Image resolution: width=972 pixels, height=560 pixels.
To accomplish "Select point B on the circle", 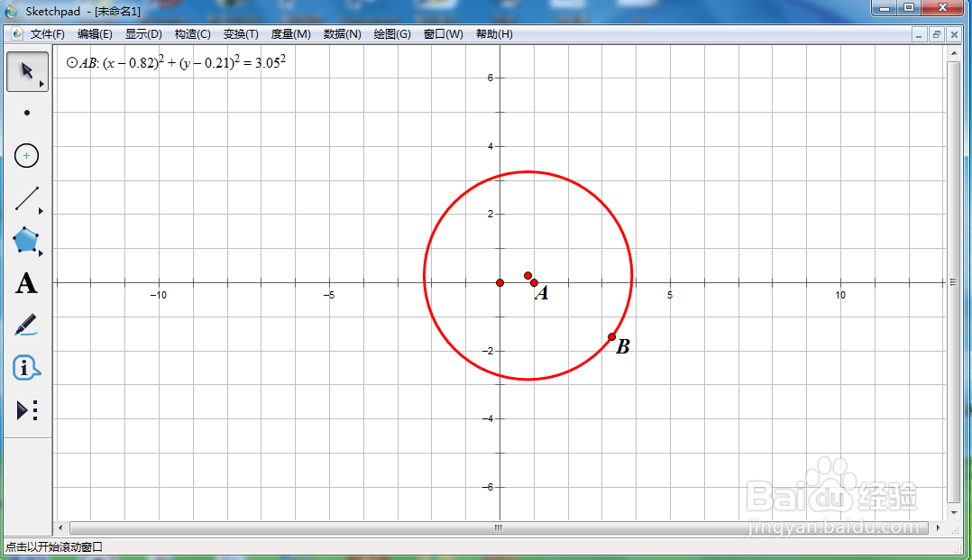I will (x=612, y=336).
